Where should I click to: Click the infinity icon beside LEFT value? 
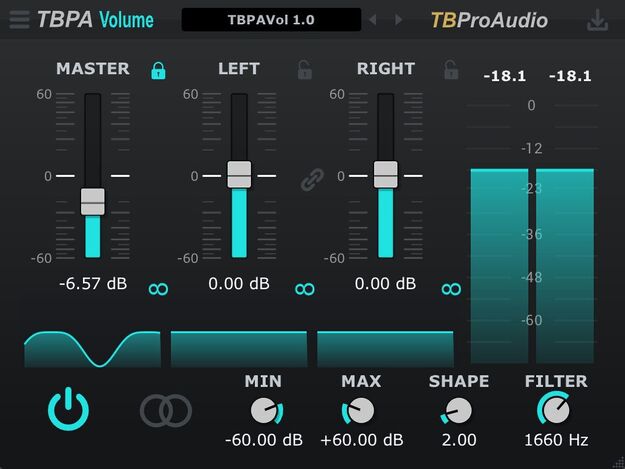click(x=305, y=289)
